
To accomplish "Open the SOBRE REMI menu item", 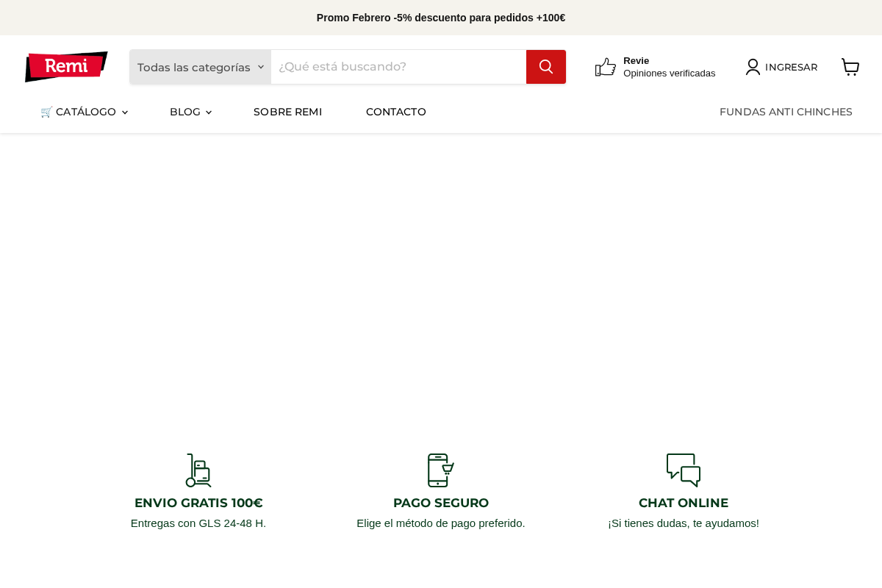I will (287, 112).
